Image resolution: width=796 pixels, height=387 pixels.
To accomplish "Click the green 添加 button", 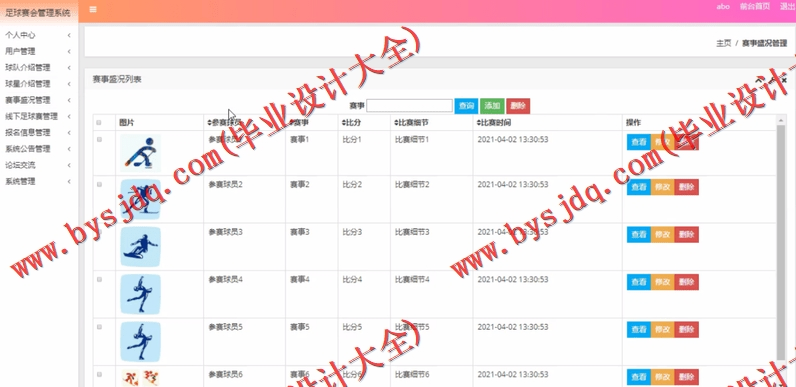I will pos(492,106).
